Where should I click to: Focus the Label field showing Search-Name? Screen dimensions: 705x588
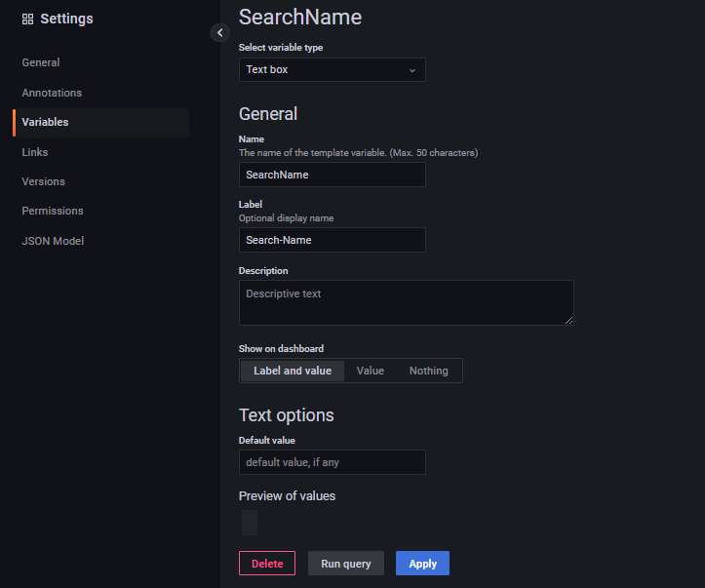point(332,240)
